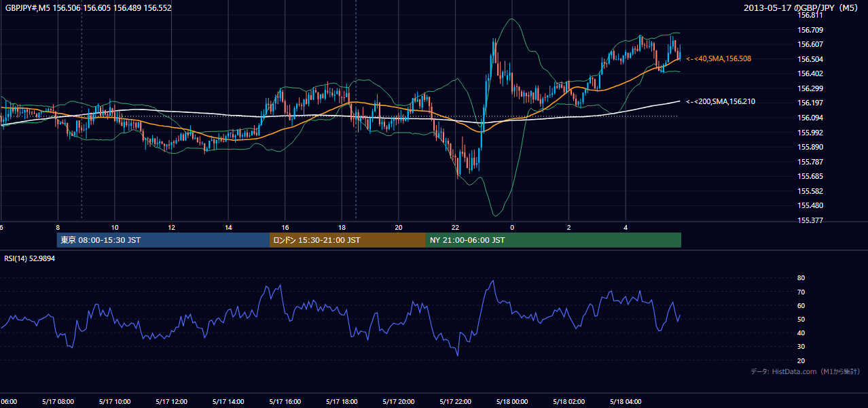This screenshot has height=408, width=868.
Task: Click hour label 22 under the price chart
Action: pos(455,227)
